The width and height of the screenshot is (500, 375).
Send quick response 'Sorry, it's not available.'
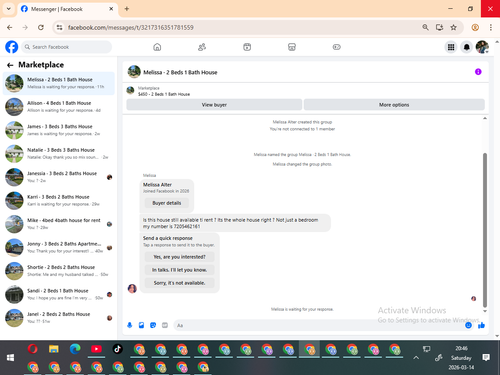[x=179, y=283]
